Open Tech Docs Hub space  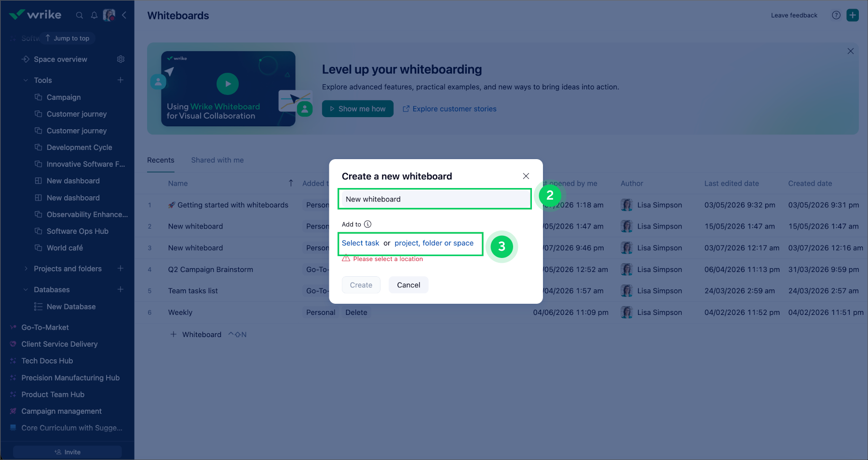pyautogui.click(x=47, y=361)
